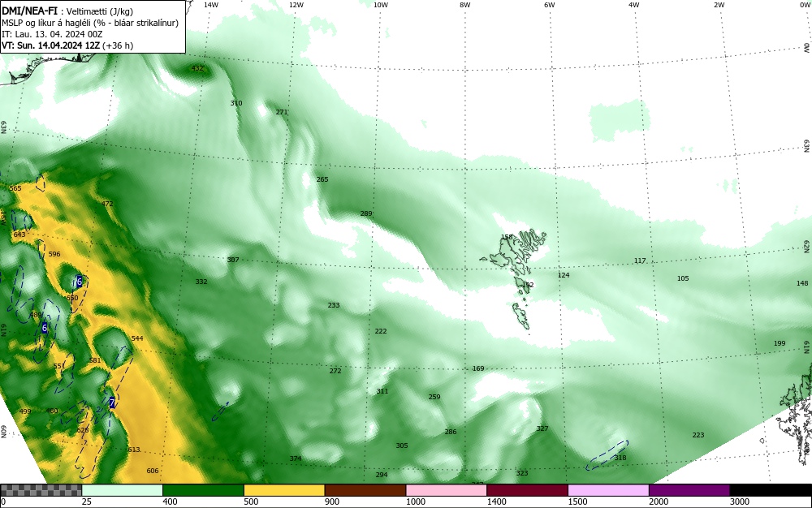
Task: Select the 289 map value
Action: coord(366,213)
